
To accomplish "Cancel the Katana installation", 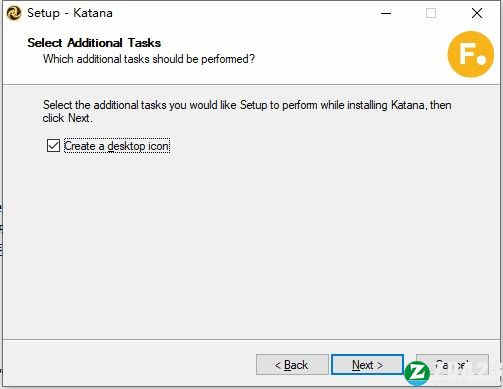I will (452, 365).
